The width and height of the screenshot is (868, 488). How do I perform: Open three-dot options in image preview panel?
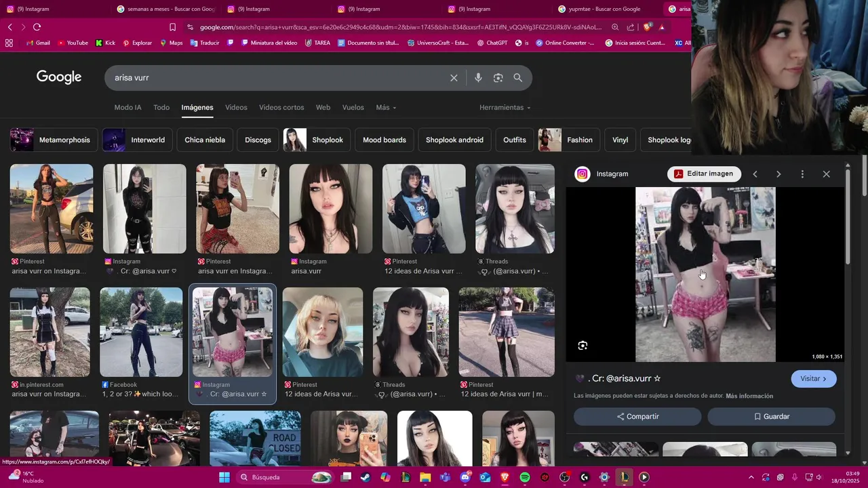click(802, 174)
